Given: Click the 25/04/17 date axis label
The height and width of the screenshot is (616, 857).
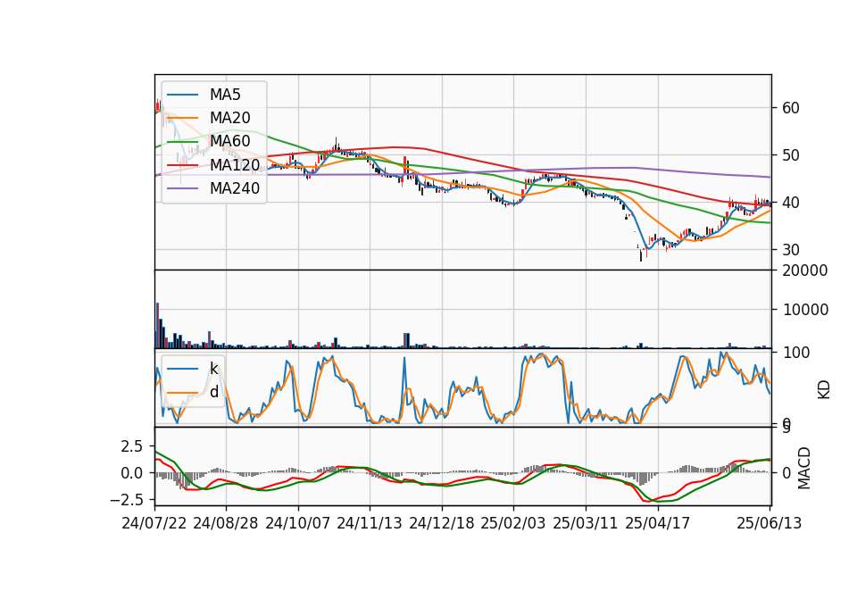Looking at the screenshot, I should pos(658,523).
